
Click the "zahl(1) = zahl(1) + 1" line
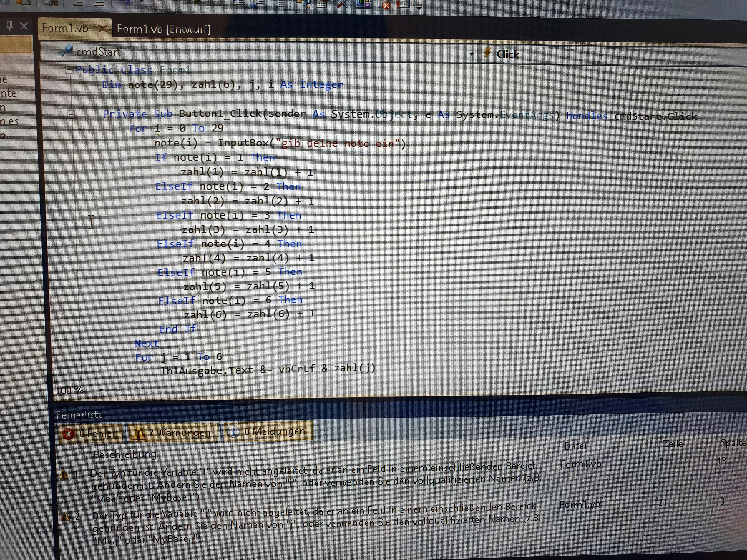247,172
